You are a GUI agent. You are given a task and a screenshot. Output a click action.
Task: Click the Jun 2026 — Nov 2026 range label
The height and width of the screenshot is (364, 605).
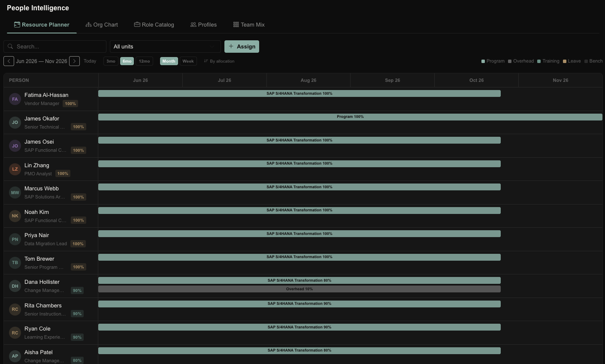click(42, 61)
